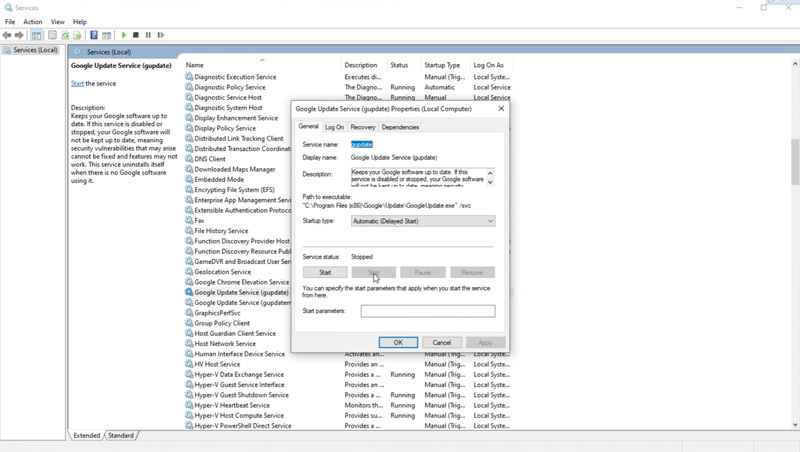This screenshot has width=800, height=452.
Task: Select the Display Enhancement Service row
Action: point(236,118)
